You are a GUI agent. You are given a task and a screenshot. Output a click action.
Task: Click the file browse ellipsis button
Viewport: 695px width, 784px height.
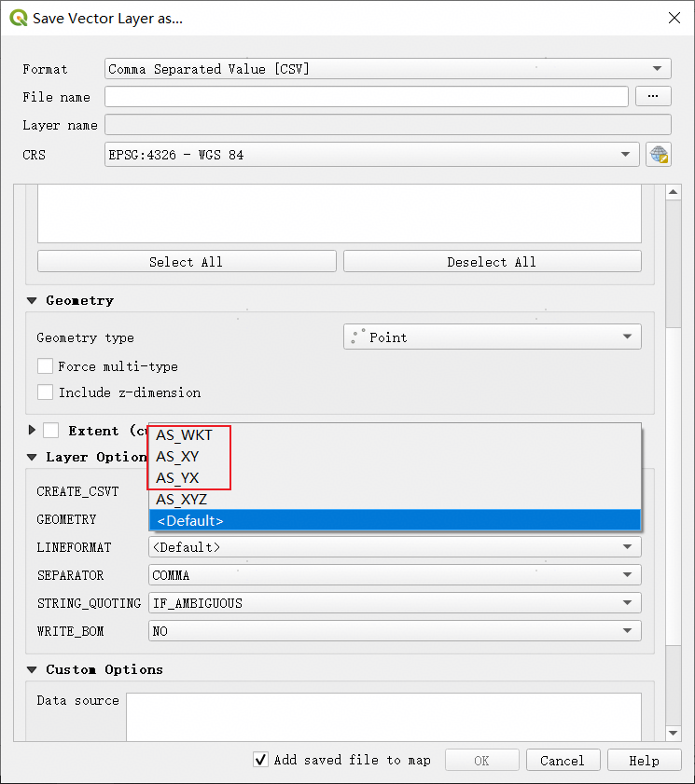pos(653,96)
